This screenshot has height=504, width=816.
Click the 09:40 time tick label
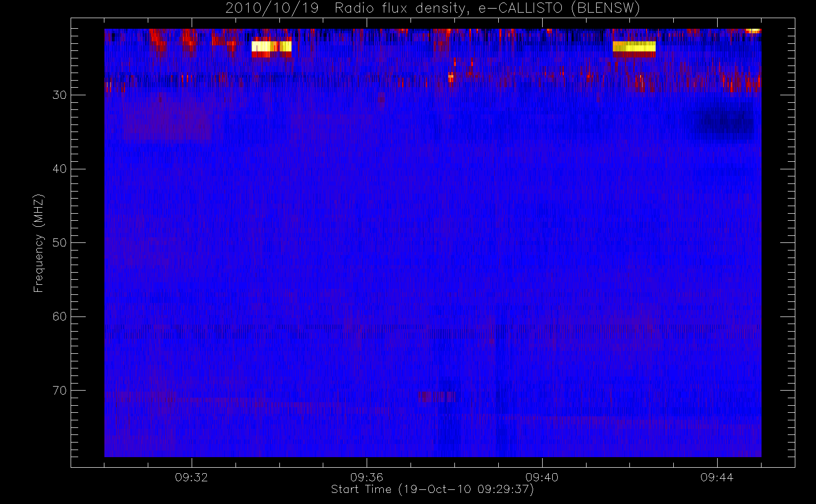click(542, 477)
